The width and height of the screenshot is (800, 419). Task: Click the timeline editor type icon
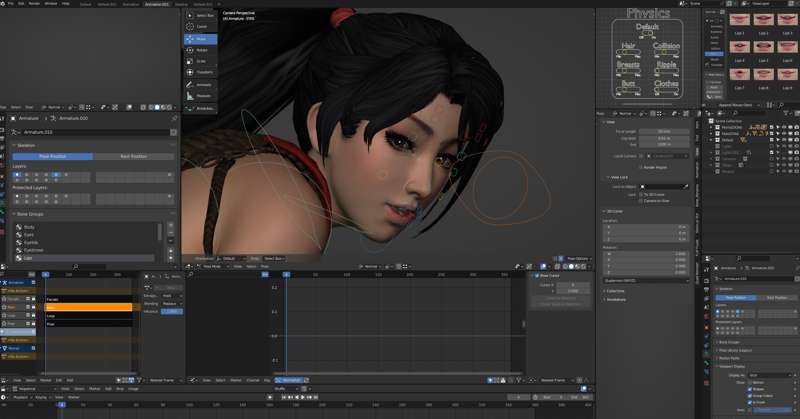4,397
